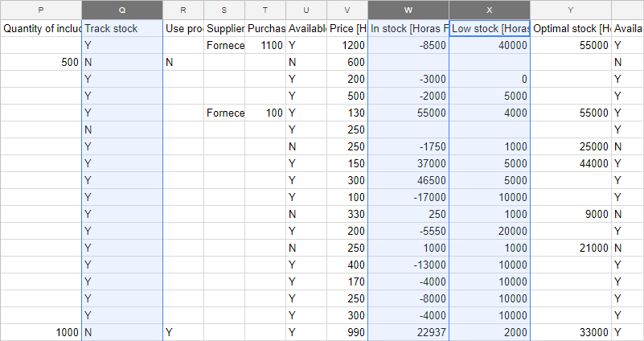
Task: Select the 'Track stock' header cell
Action: (122, 29)
